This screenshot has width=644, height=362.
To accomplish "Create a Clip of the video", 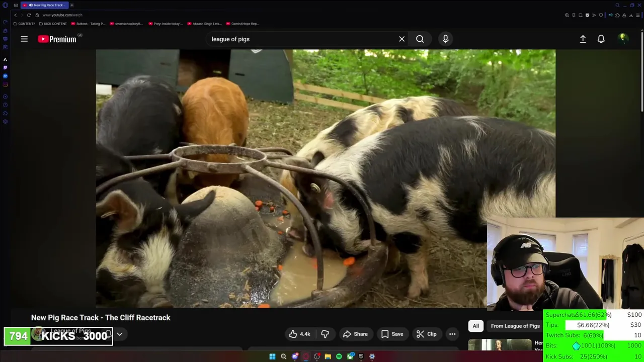I will [x=427, y=334].
